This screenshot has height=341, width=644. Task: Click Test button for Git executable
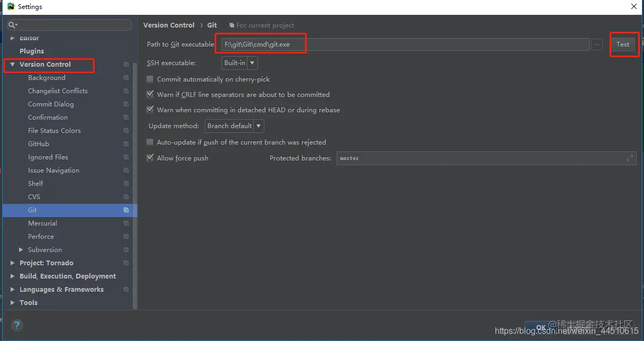[623, 44]
